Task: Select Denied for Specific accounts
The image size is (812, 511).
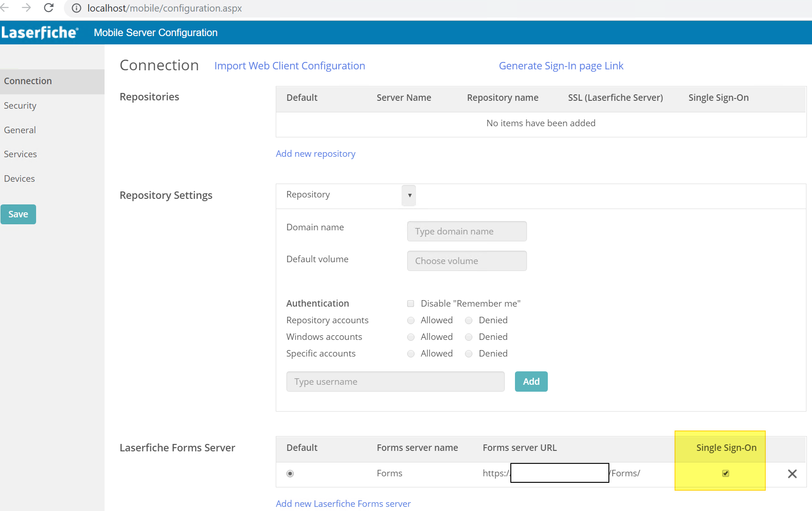Action: [469, 354]
